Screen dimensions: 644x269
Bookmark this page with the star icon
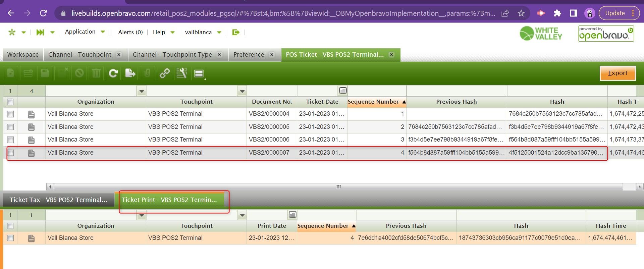click(x=521, y=13)
